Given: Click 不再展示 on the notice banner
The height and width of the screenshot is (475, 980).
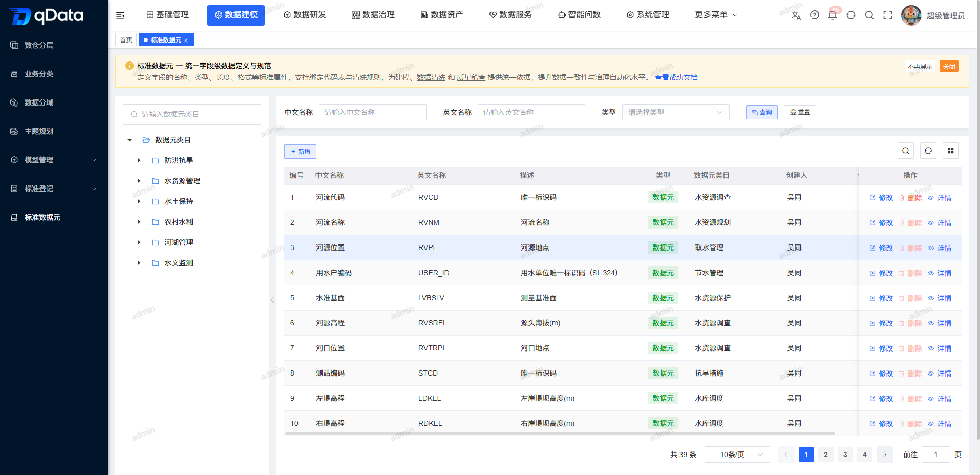Looking at the screenshot, I should 920,67.
